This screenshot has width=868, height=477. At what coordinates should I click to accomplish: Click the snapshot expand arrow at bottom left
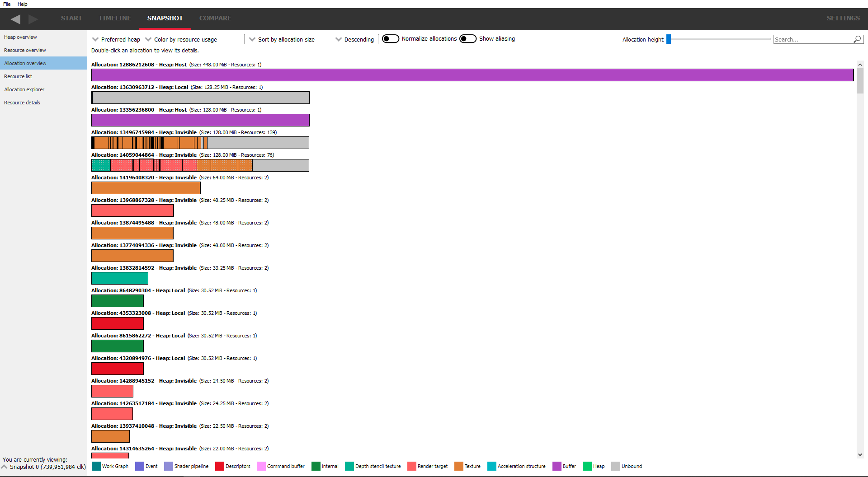click(x=5, y=467)
